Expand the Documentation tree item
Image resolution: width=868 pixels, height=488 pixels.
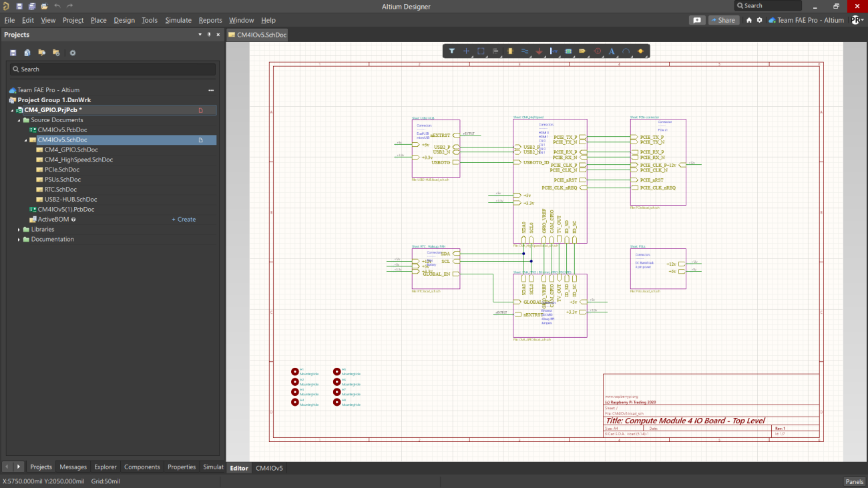(18, 239)
